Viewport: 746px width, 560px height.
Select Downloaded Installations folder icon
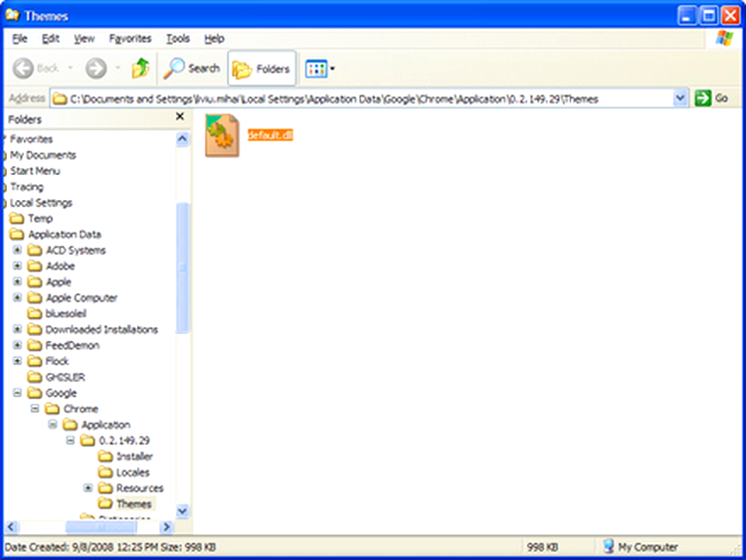point(34,329)
